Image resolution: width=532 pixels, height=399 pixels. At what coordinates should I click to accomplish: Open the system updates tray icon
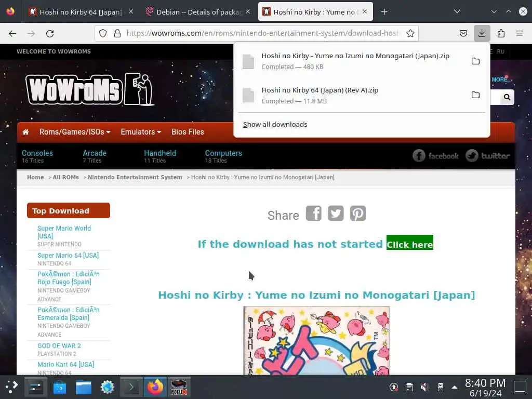coord(394,387)
